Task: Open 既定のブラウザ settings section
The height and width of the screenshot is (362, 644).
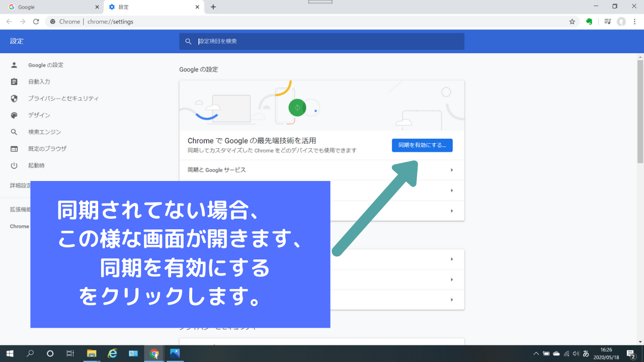Action: (47, 149)
